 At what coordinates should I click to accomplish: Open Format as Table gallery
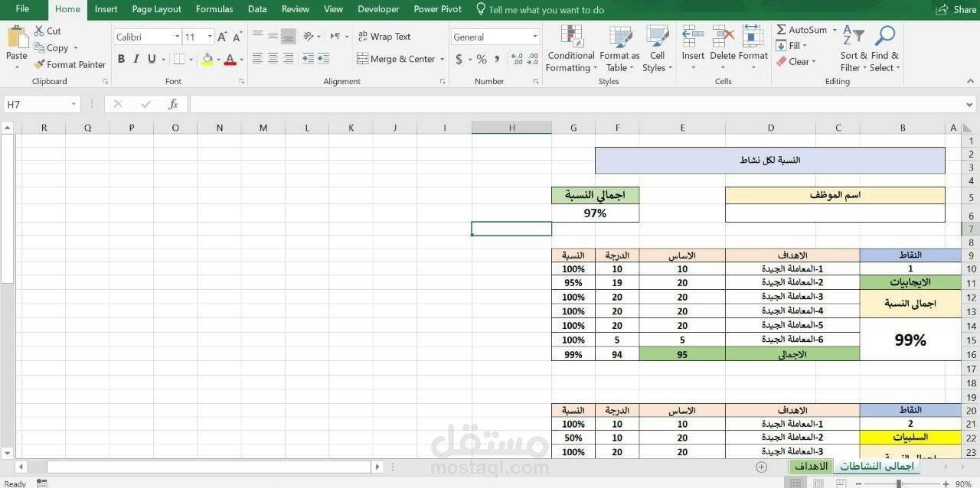[x=619, y=49]
